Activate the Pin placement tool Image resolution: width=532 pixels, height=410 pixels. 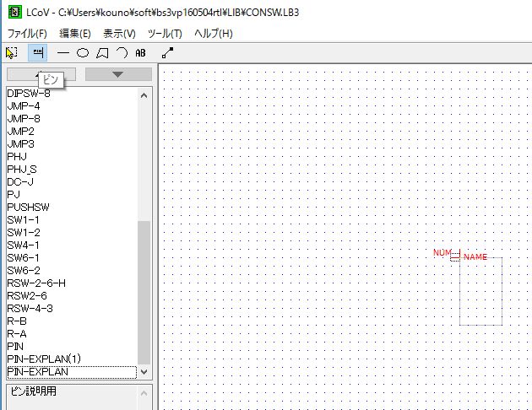pos(38,53)
